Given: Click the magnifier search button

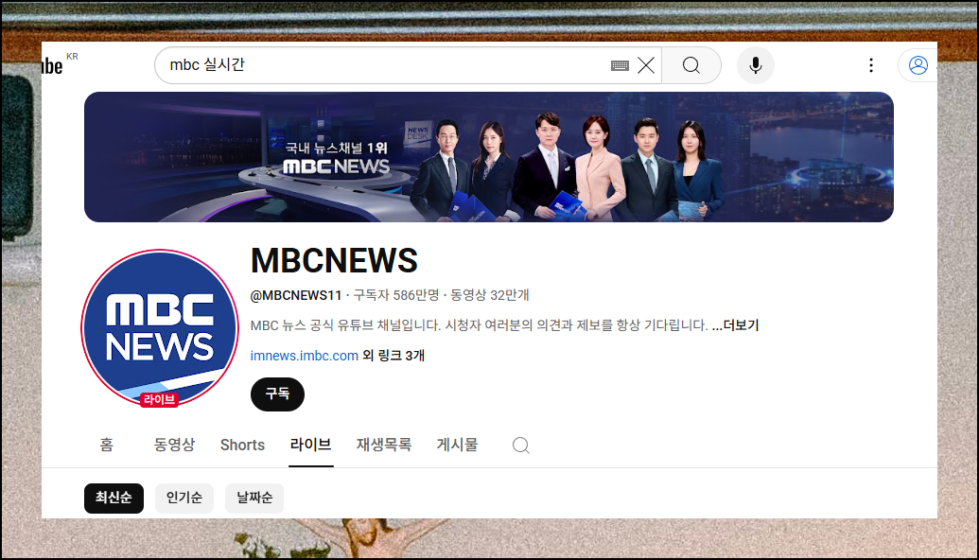Looking at the screenshot, I should (x=691, y=65).
